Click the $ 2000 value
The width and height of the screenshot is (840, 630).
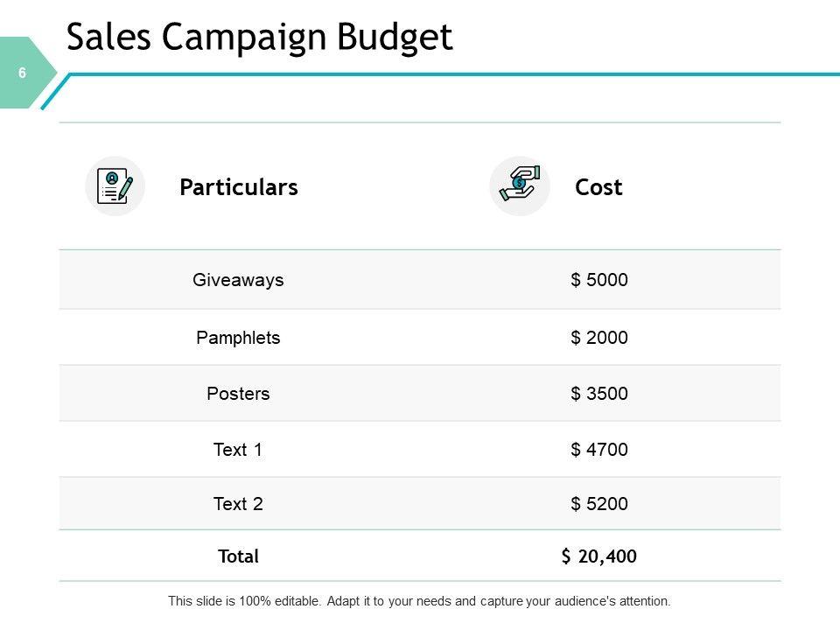tap(599, 338)
